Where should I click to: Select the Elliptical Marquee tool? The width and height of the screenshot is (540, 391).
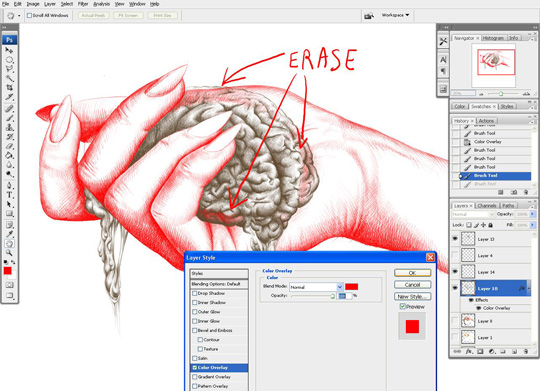[x=9, y=60]
